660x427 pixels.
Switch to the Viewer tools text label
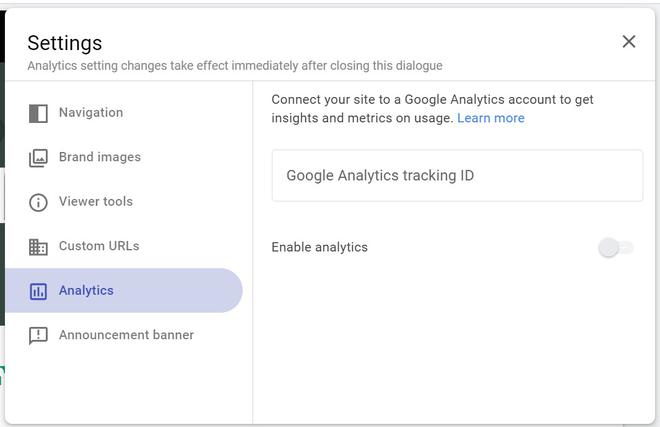pyautogui.click(x=96, y=201)
